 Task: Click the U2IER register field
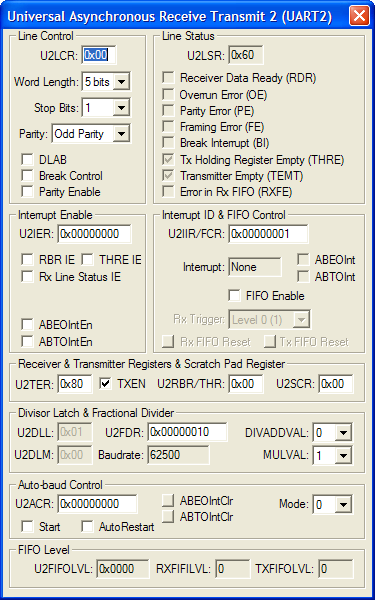[95, 234]
